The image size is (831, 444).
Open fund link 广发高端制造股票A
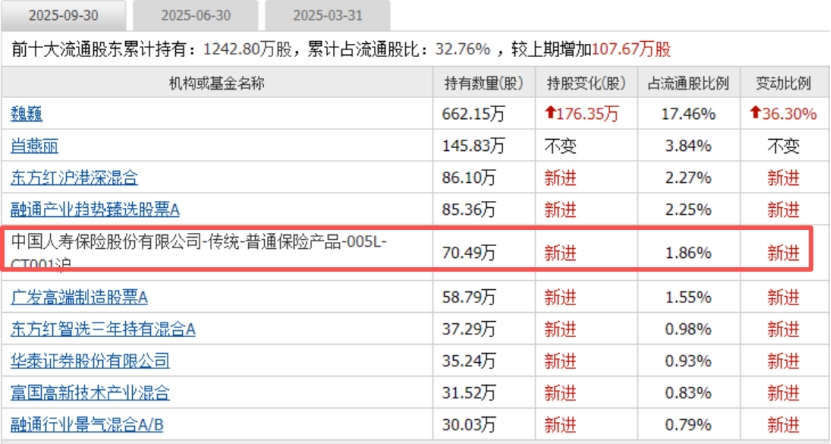tap(79, 297)
